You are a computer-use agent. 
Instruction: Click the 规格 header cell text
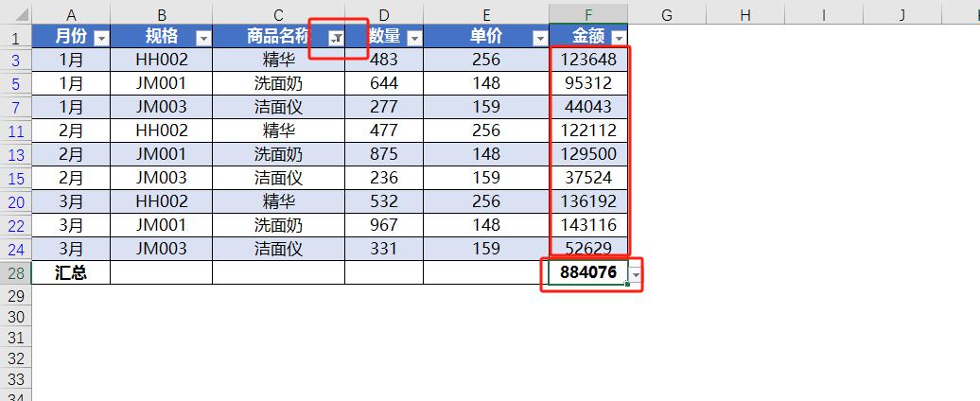tap(161, 37)
